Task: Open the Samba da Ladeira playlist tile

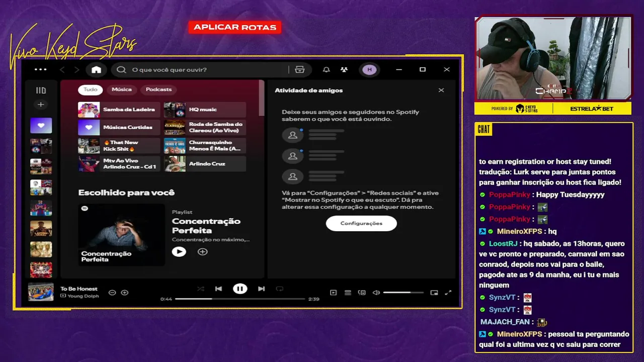Action: click(x=119, y=110)
